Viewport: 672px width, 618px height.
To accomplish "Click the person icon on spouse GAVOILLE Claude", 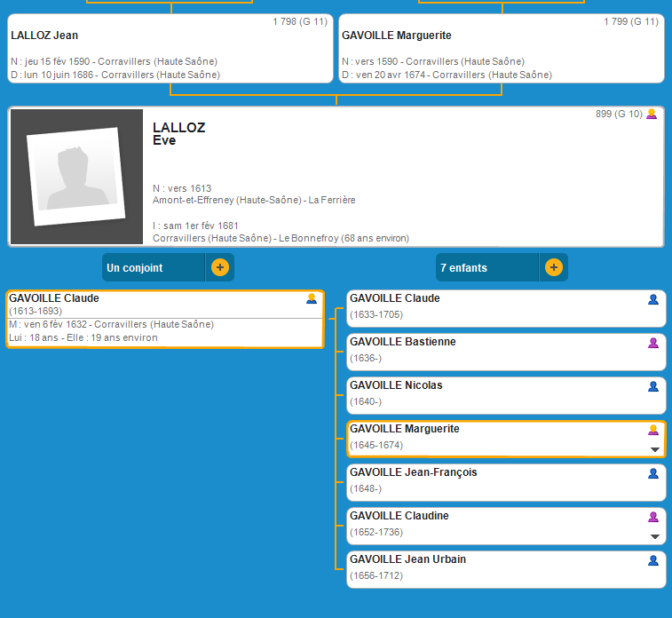I will [312, 298].
